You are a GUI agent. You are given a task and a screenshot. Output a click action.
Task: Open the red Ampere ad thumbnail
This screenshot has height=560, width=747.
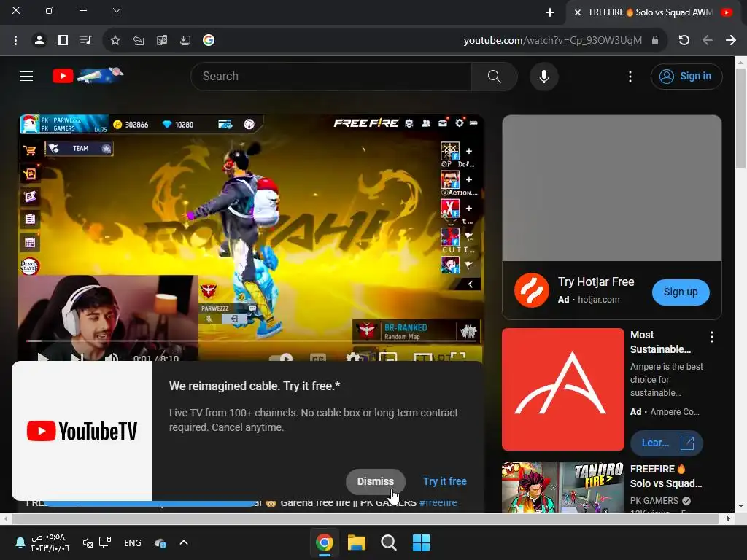562,389
